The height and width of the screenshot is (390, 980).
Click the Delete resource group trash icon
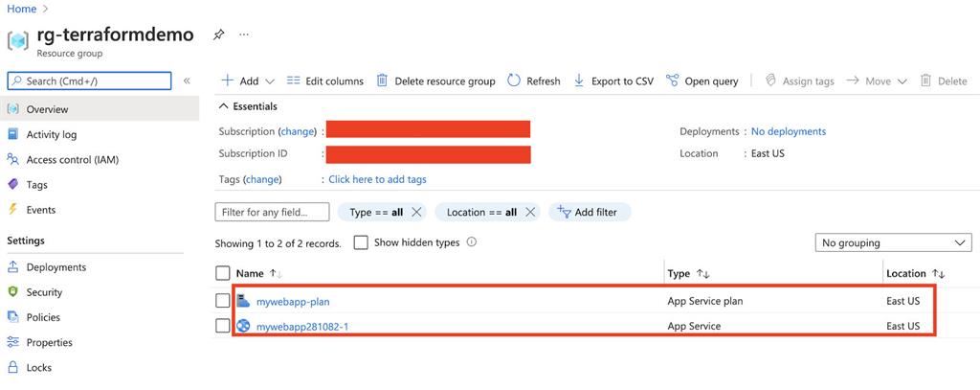click(x=382, y=80)
